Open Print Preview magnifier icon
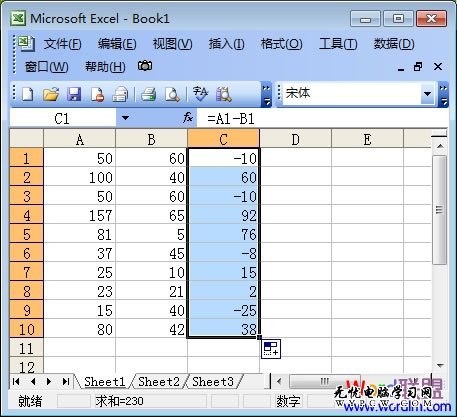The image size is (457, 417). click(172, 95)
